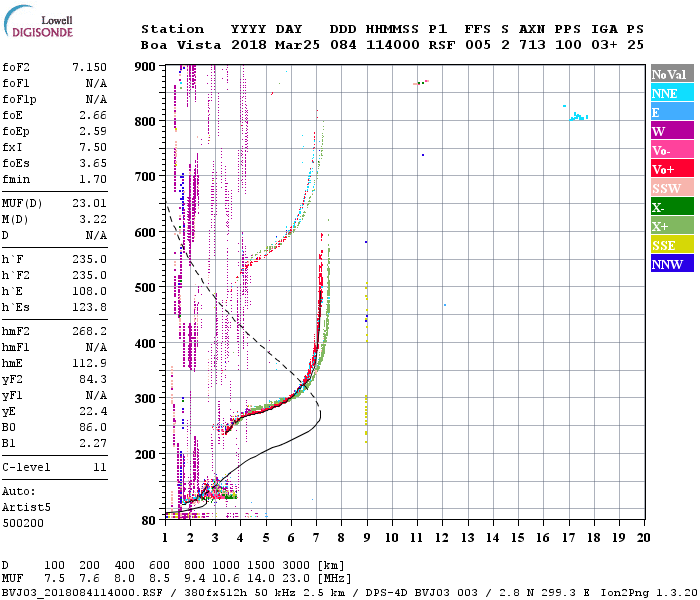Click the BVJ03_2018084114000.RSF filename
Image resolution: width=700 pixels, height=600 pixels.
pyautogui.click(x=82, y=593)
